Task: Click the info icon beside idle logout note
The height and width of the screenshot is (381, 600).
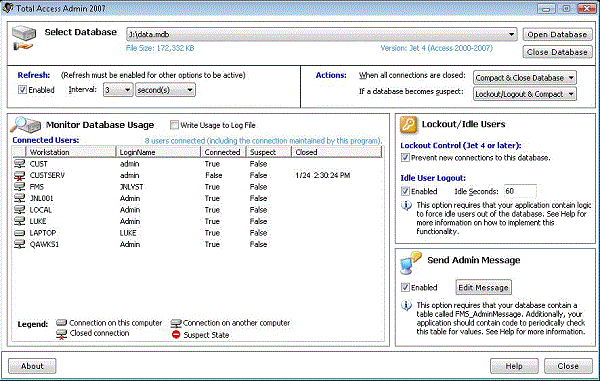Action: 406,205
